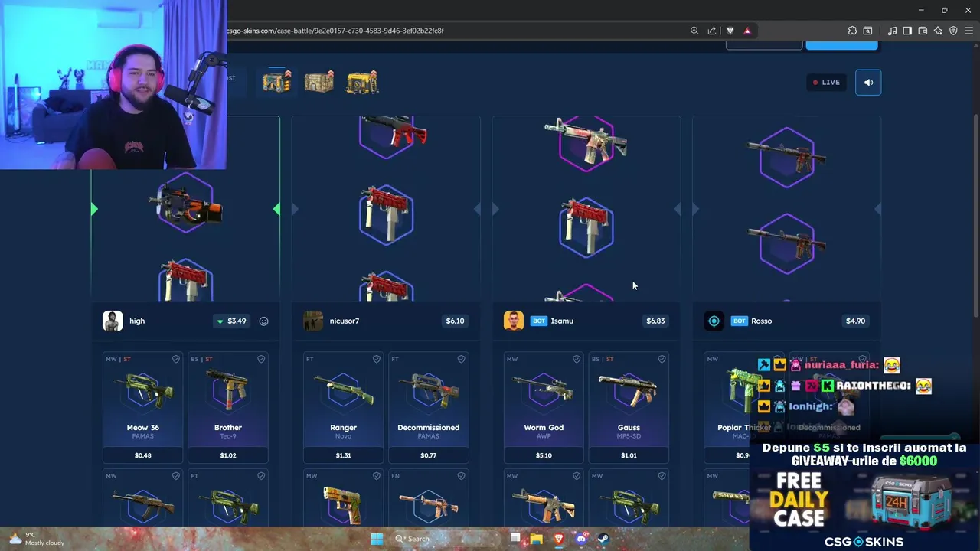Screen dimensions: 980x551
Task: Click the browser address bar URL
Action: click(335, 31)
